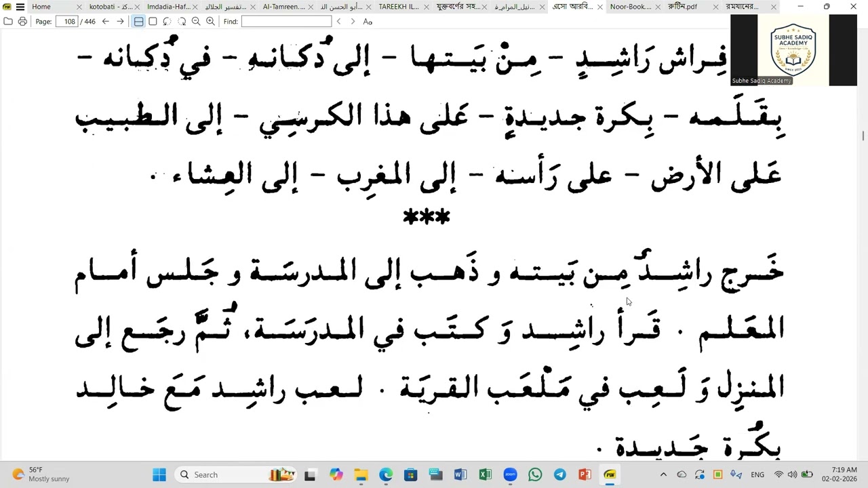Image resolution: width=868 pixels, height=488 pixels.
Task: Open the weather widget showing 56°F
Action: tap(41, 474)
